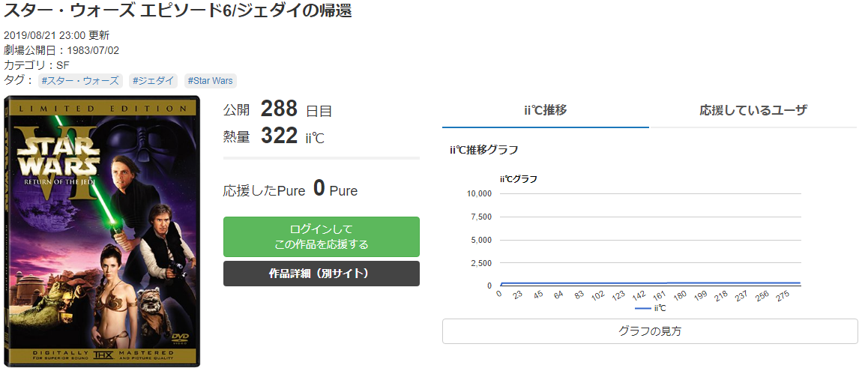Screen dimensions: 868x374
Task: Click the カテゴリ：SF category text
Action: (37, 65)
